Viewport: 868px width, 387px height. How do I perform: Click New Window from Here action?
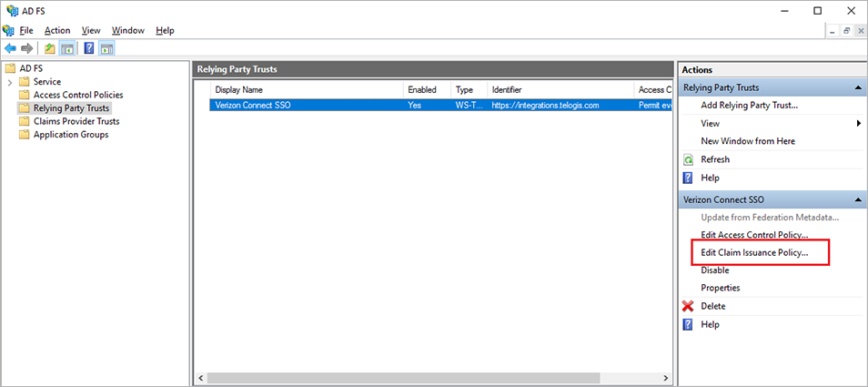tap(748, 141)
